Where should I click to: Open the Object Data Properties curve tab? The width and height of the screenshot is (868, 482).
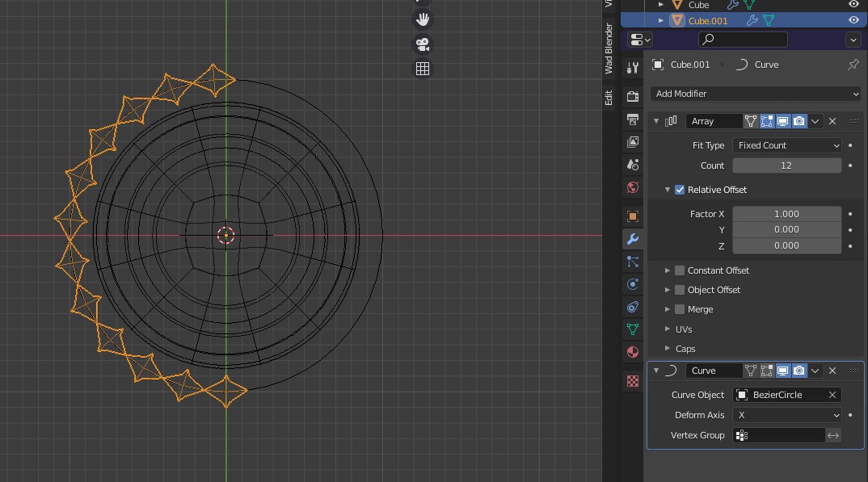[632, 329]
